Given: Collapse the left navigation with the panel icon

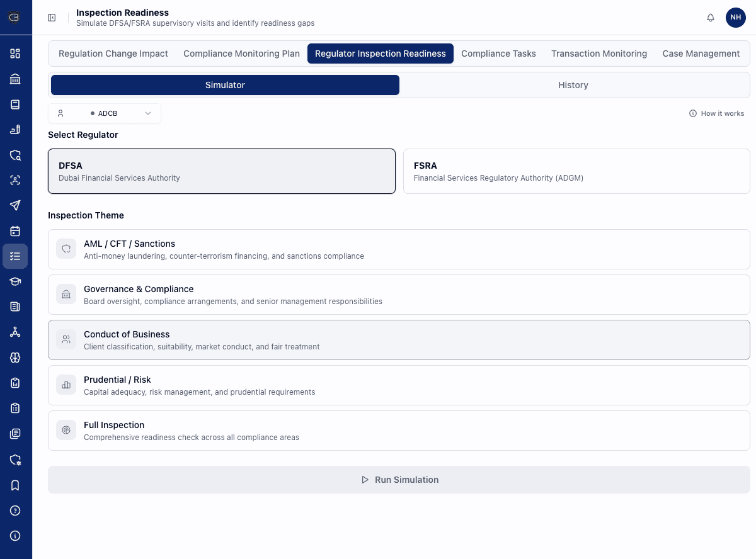Looking at the screenshot, I should [x=52, y=18].
